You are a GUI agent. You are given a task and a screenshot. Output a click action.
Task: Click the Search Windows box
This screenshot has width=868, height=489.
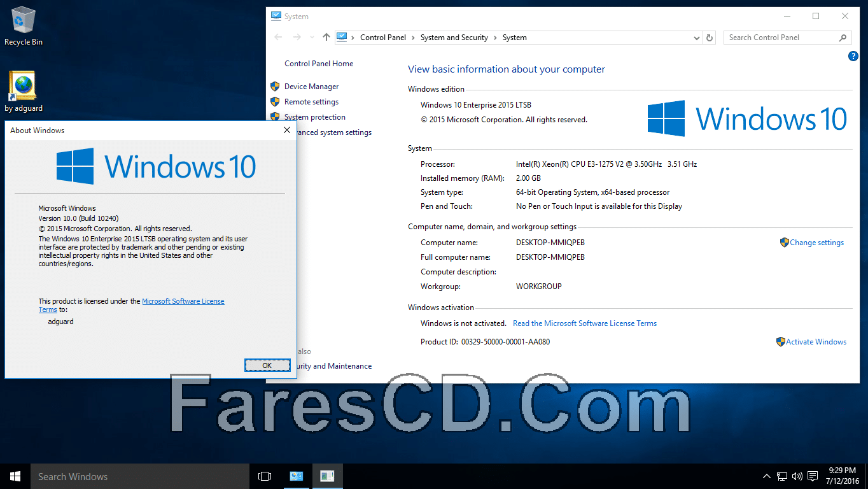(x=140, y=476)
